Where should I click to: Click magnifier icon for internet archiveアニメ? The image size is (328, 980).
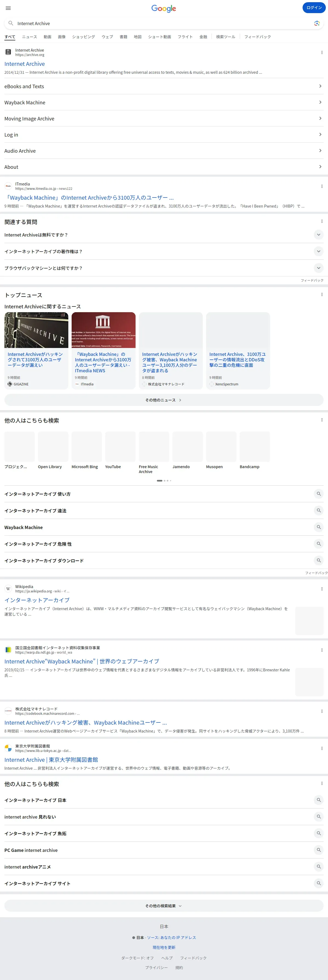click(x=318, y=867)
